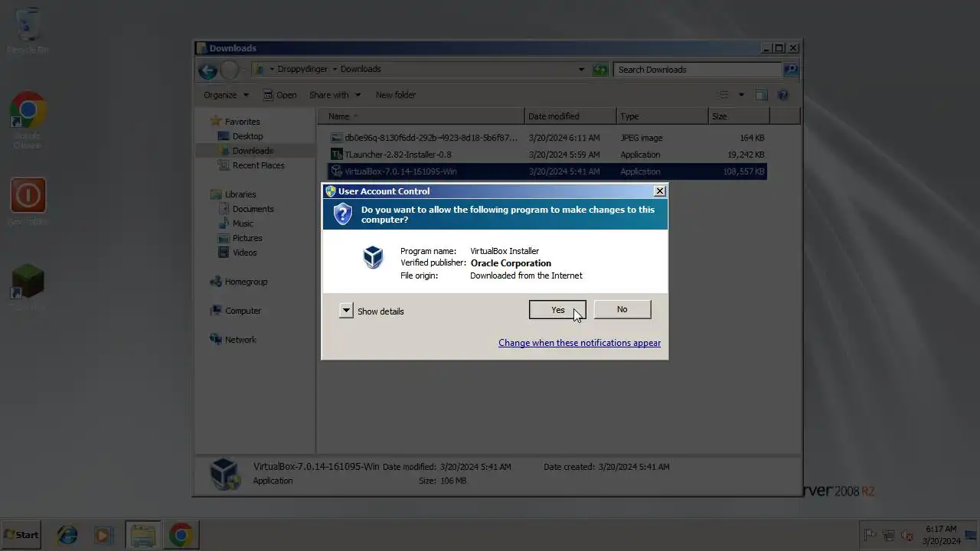Screen dimensions: 980x551
Task: Click New folder in Explorer toolbar
Action: [396, 95]
